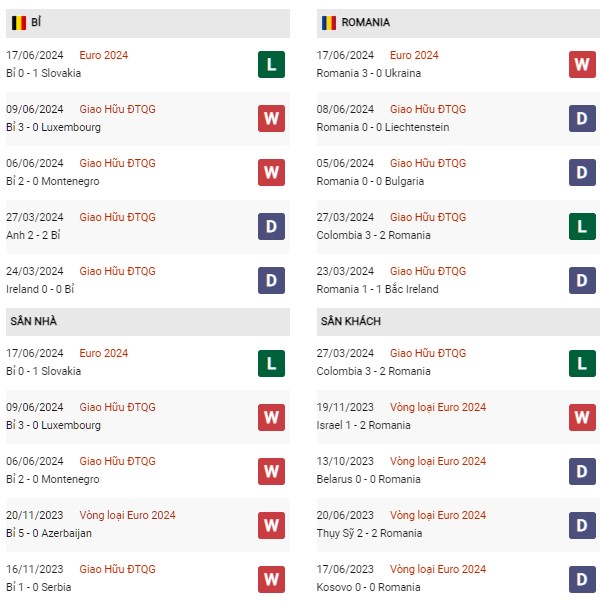Click the Bỉ 1 - 0 Serbia result

39,587
